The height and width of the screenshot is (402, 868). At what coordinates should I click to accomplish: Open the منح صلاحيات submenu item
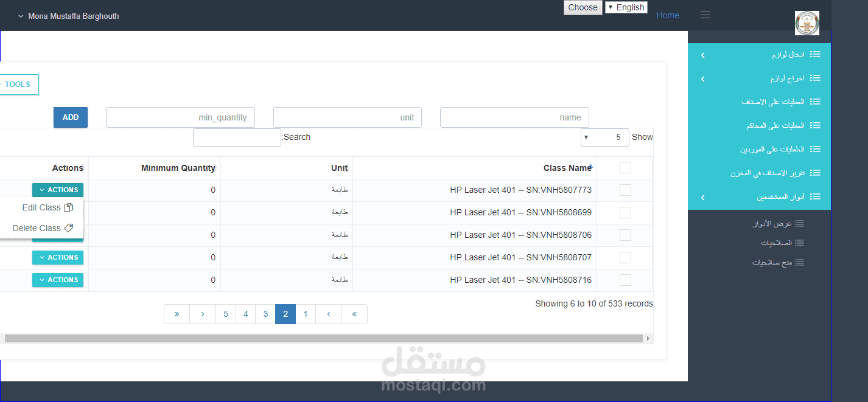pos(778,263)
